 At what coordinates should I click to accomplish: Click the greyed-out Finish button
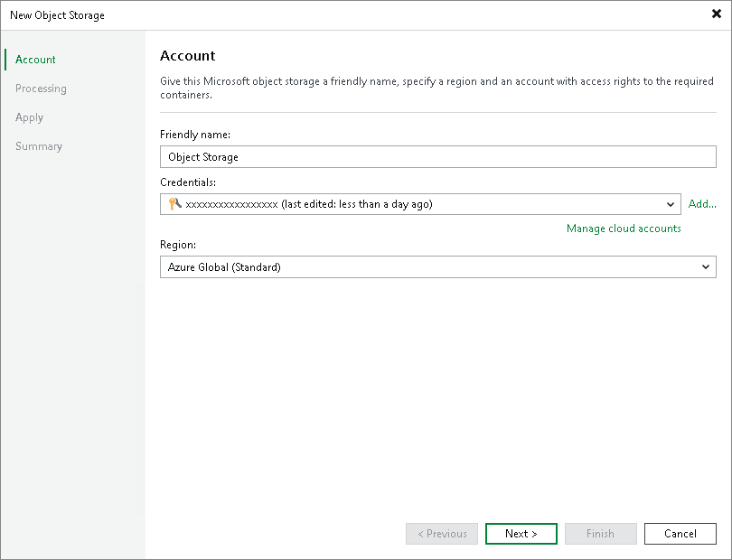pos(601,534)
